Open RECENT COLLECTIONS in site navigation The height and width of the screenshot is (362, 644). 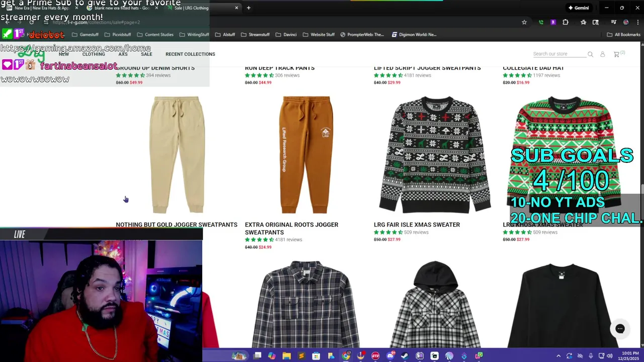tap(190, 54)
